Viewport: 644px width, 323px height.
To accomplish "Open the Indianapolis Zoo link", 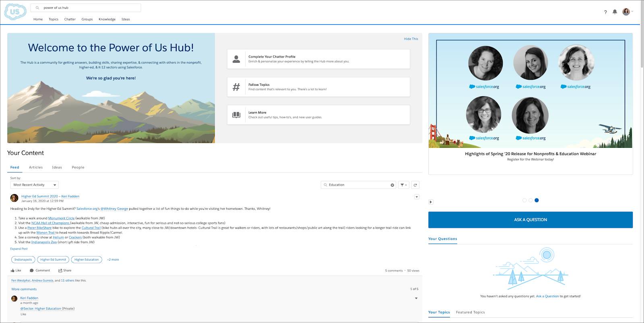I will coord(44,242).
